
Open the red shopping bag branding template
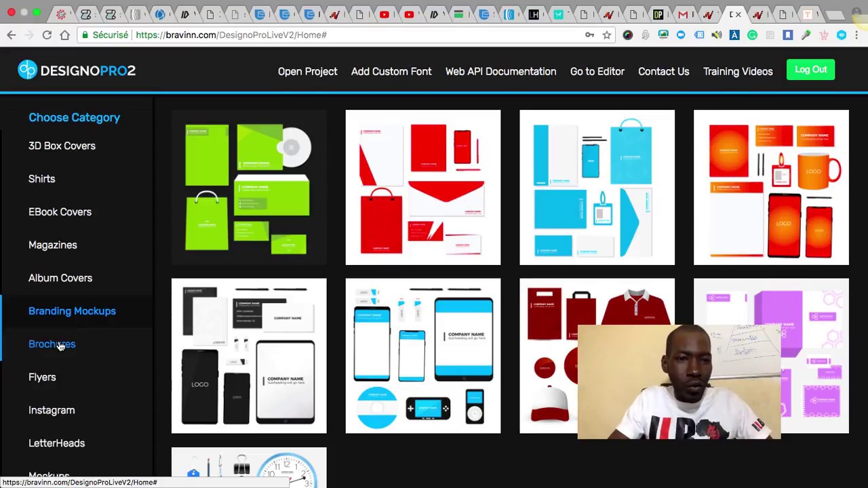(423, 187)
